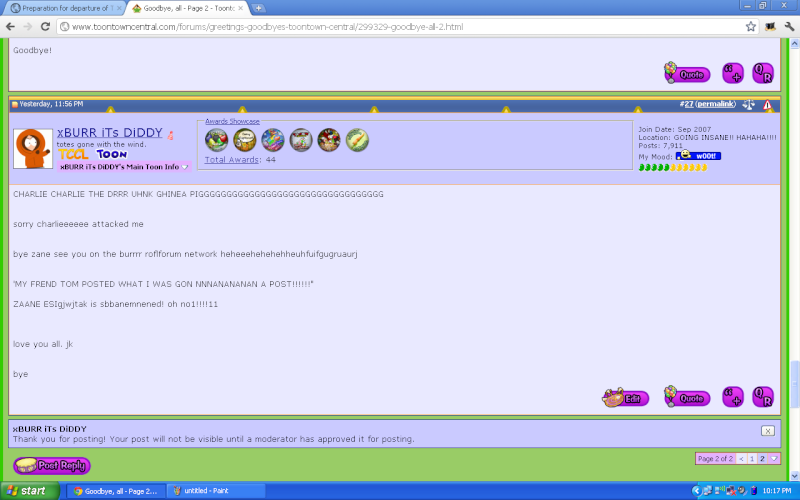Click the wireless network tray icon
The height and width of the screenshot is (500, 800).
point(719,491)
